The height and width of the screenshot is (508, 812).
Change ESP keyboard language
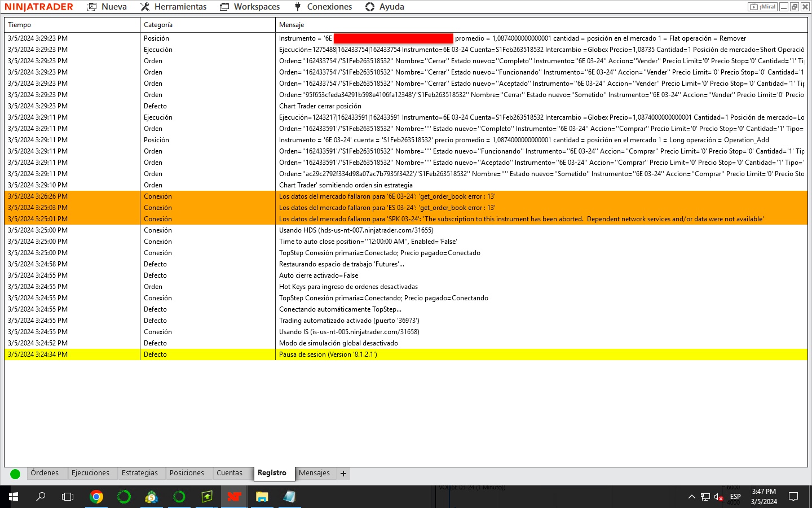coord(735,497)
